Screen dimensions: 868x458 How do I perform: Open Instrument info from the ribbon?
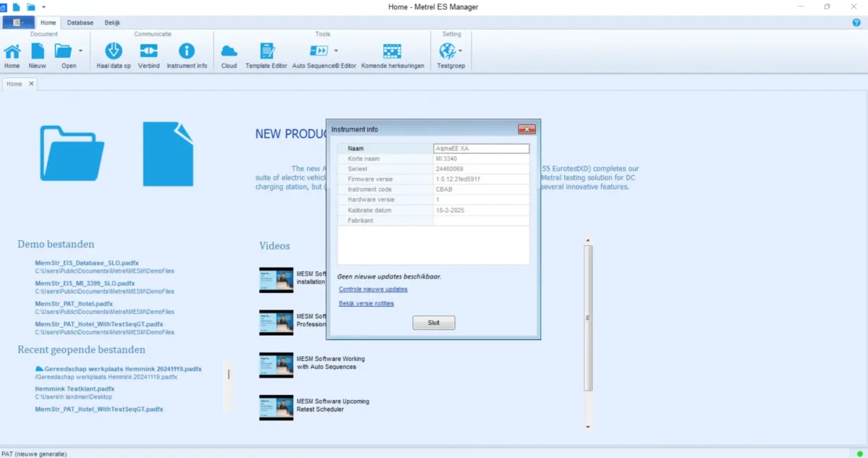187,51
